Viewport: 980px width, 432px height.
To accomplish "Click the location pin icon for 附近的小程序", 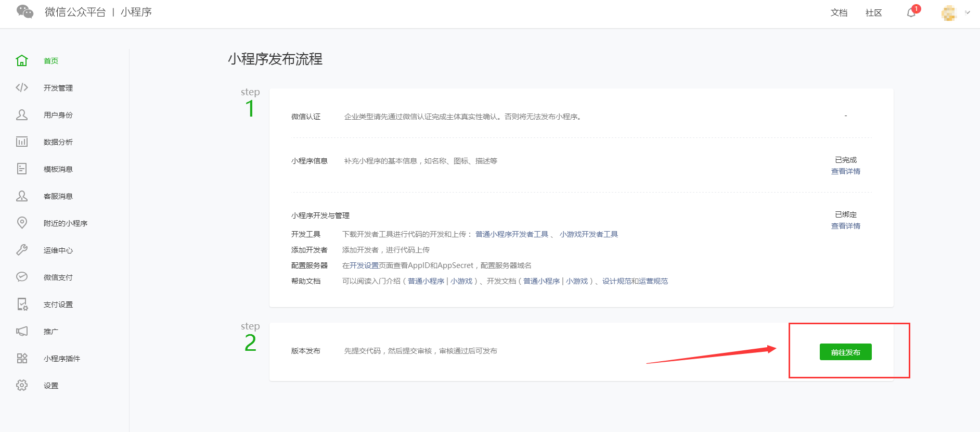I will [x=22, y=223].
